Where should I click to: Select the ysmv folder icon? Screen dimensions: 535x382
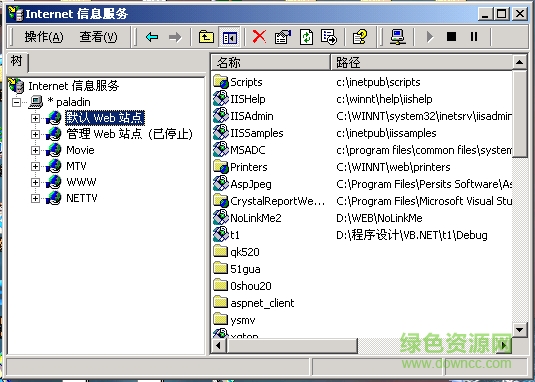pos(220,320)
